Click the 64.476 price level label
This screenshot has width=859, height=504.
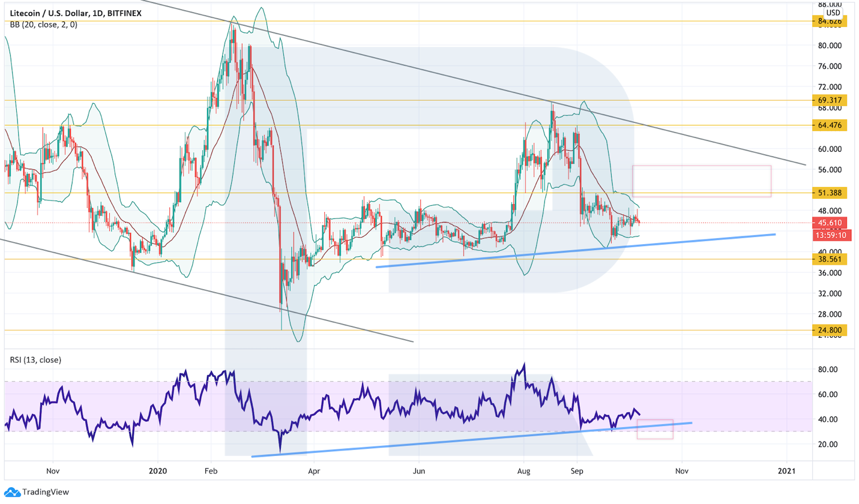[829, 125]
